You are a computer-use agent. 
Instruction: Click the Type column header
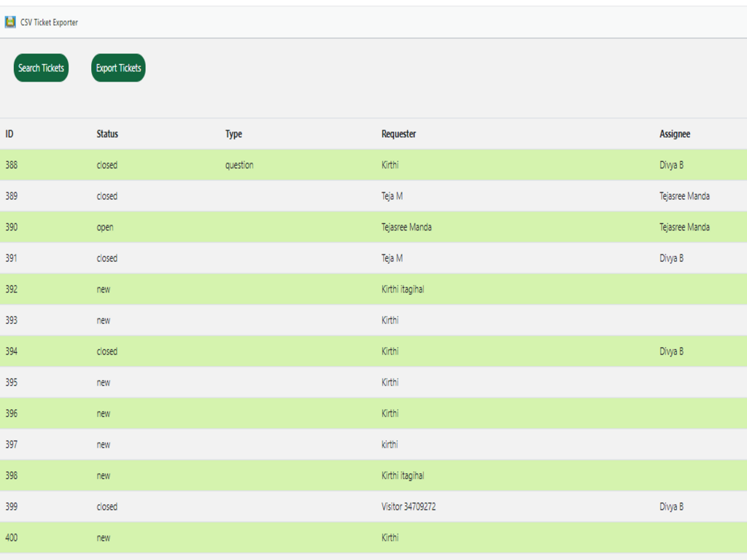pos(233,134)
